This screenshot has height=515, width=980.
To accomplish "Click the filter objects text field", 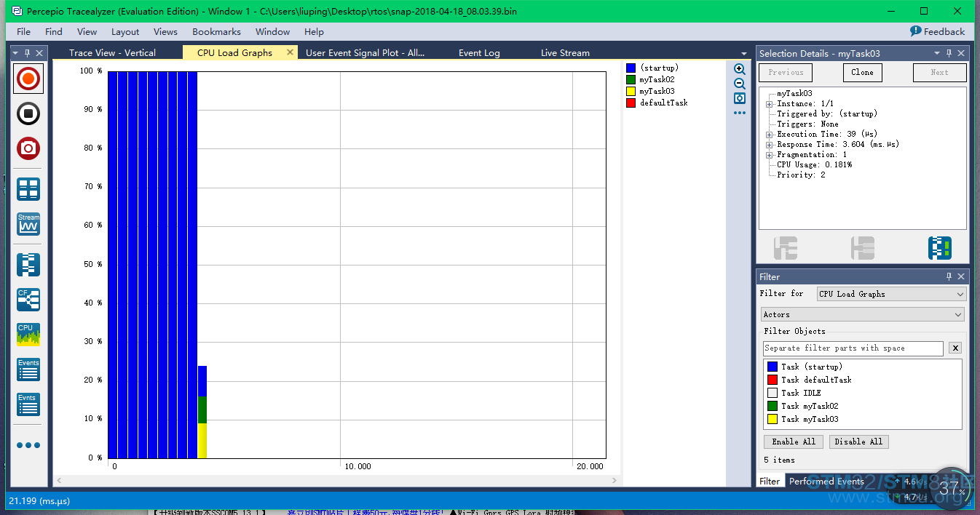I will coord(853,348).
